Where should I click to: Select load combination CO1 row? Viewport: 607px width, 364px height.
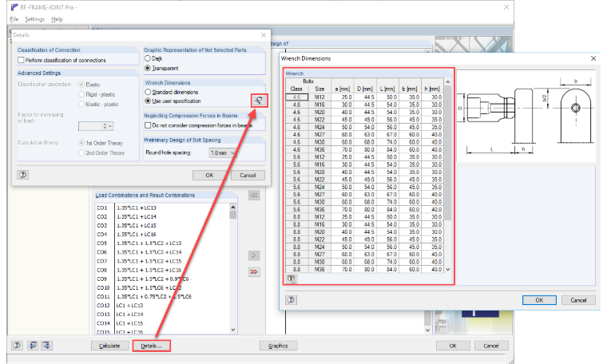[163, 208]
